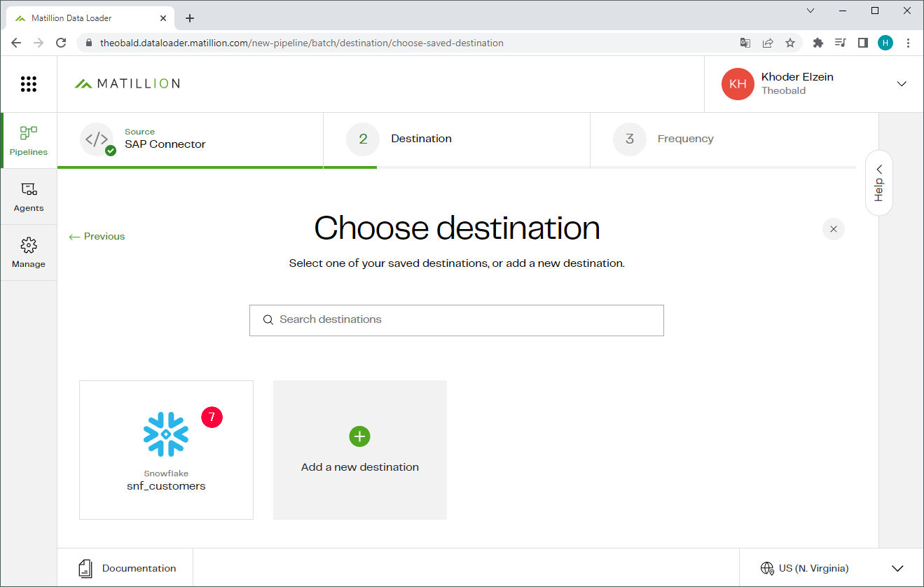Viewport: 924px width, 587px height.
Task: Click the Choose destination heading
Action: coord(457,228)
